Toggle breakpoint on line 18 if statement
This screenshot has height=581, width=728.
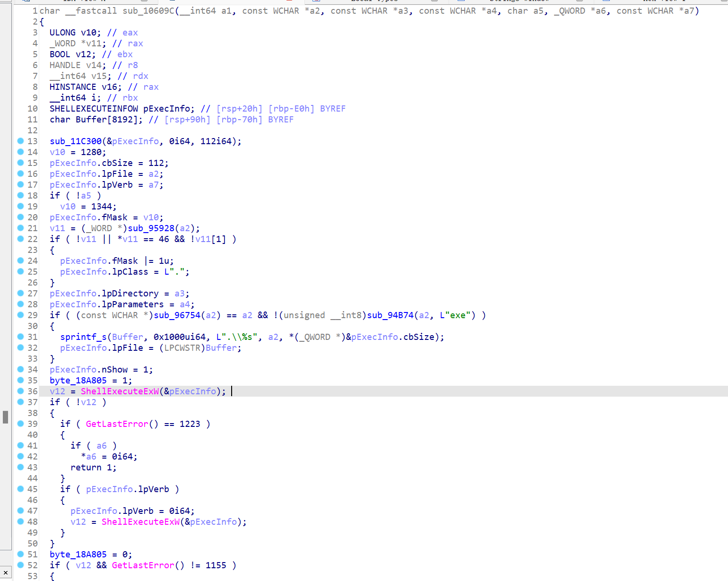click(x=20, y=195)
